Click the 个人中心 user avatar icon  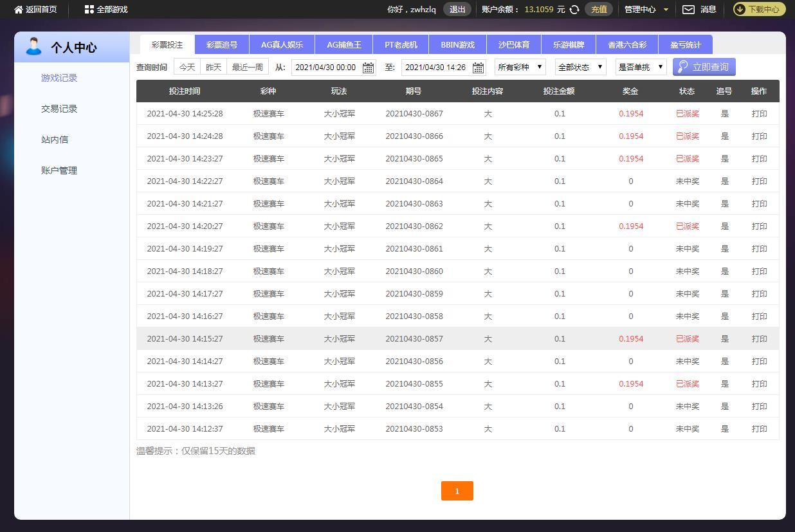tap(33, 46)
